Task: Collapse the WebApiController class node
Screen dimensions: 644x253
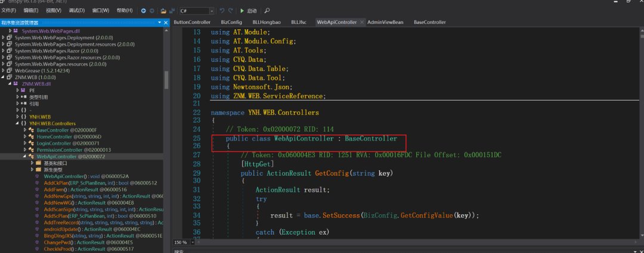Action: point(24,157)
